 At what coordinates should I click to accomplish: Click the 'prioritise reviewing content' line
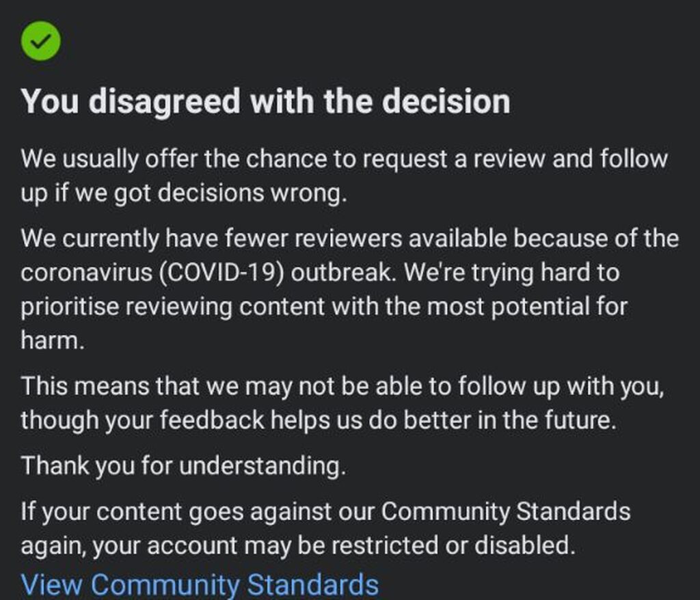tap(324, 307)
